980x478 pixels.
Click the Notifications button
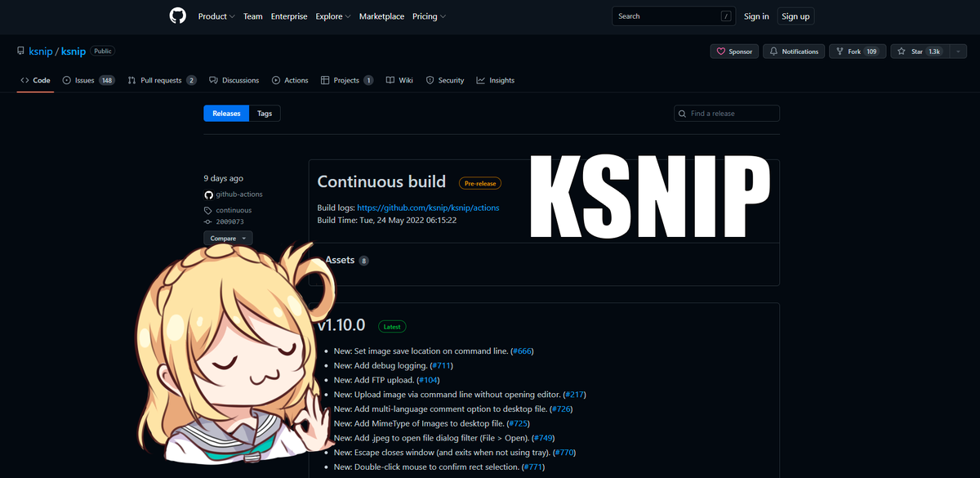click(794, 51)
